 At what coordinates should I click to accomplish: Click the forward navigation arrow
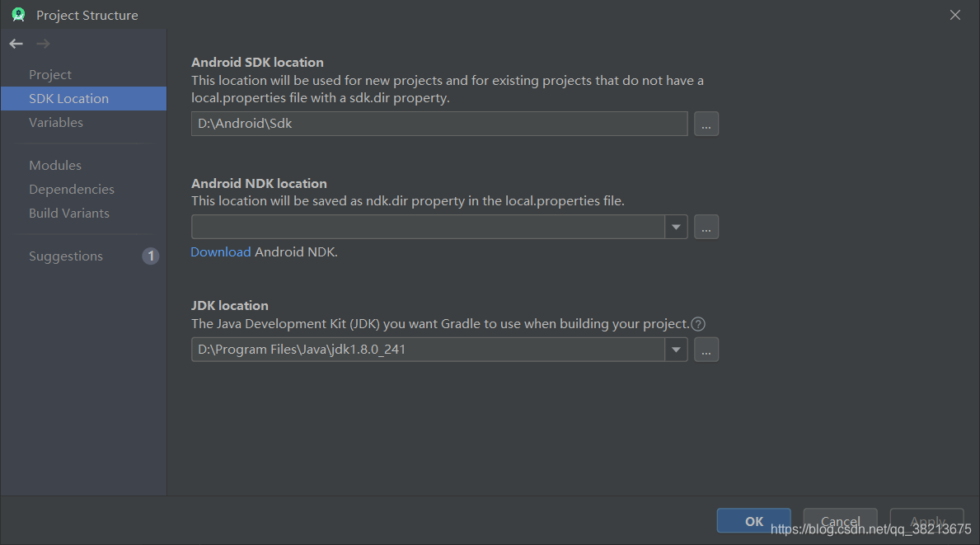tap(43, 44)
